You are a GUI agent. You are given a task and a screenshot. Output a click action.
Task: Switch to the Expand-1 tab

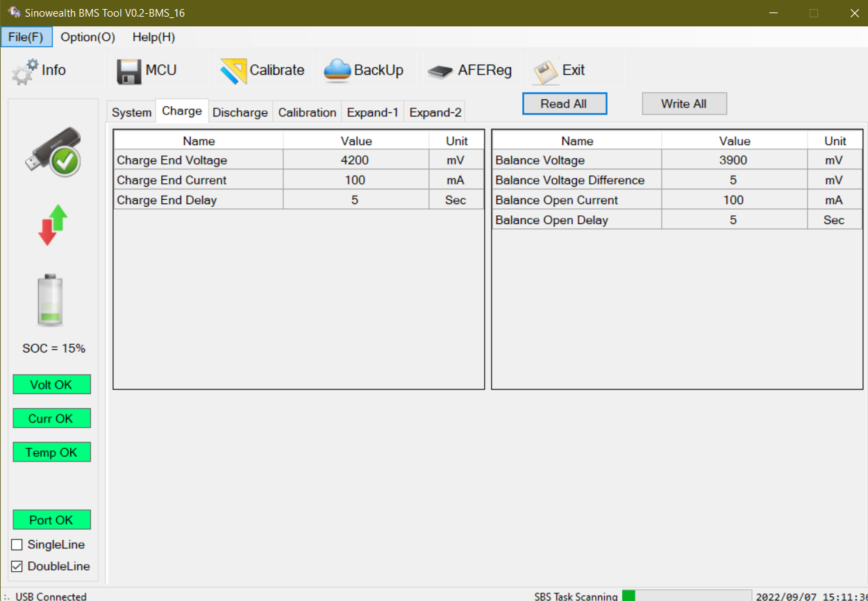tap(372, 112)
